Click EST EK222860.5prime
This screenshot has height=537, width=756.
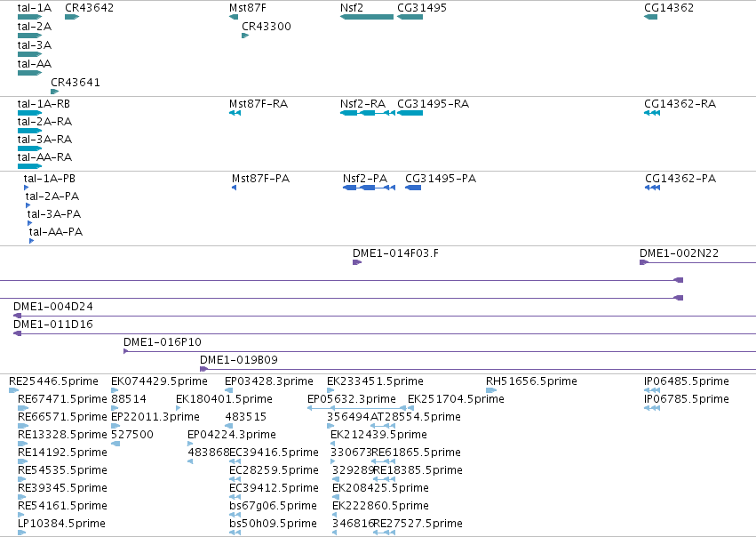[380, 506]
